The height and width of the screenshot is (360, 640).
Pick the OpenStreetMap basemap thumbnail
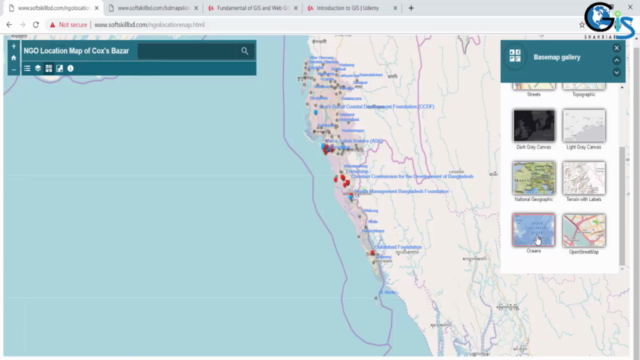click(584, 231)
